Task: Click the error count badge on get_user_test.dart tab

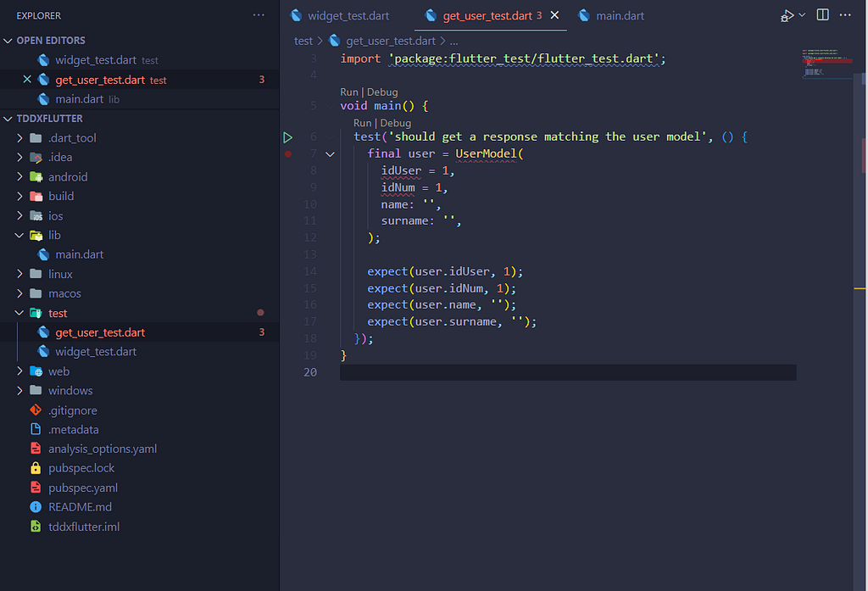Action: click(539, 15)
